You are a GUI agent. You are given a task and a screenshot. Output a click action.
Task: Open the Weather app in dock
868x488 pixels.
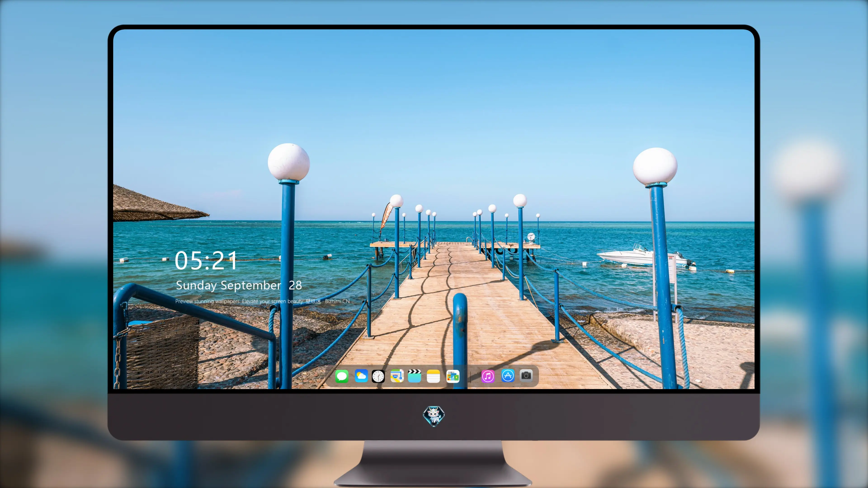pos(361,376)
